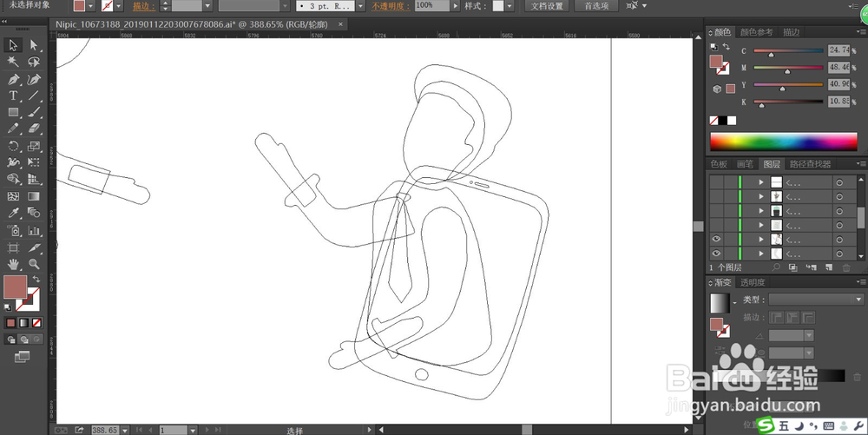
Task: Select the Zoom magnifier tool
Action: coord(34,264)
